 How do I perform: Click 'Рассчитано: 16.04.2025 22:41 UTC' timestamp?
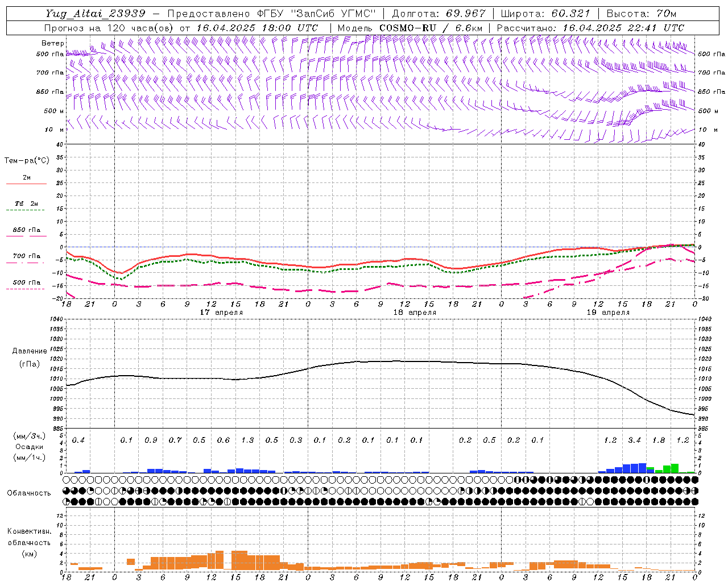590,28
